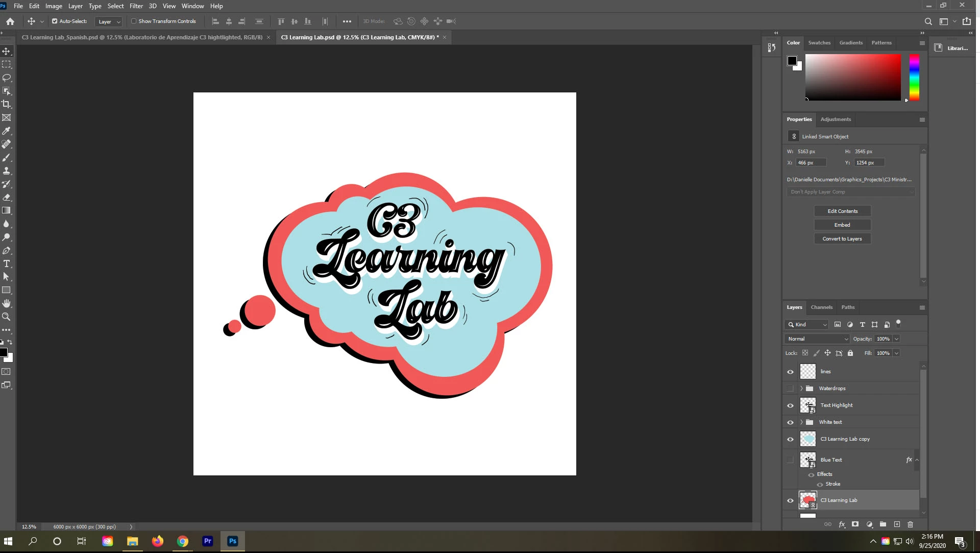Switch to the Channels tab
The height and width of the screenshot is (553, 980).
click(x=821, y=307)
